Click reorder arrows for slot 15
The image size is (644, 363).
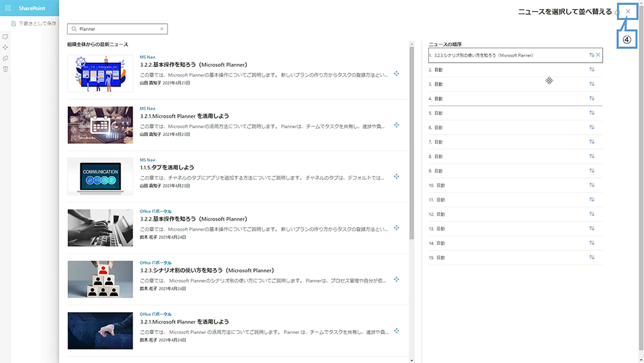[x=591, y=257]
